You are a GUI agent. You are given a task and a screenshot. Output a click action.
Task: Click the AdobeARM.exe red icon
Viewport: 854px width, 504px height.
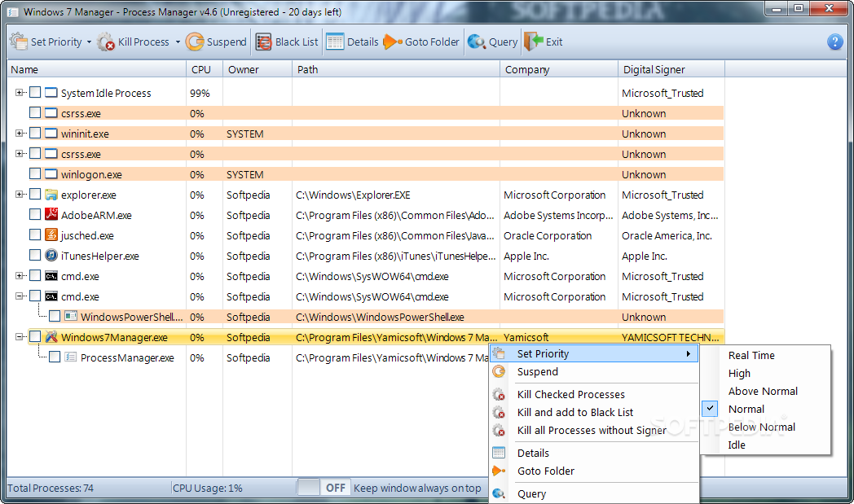[x=51, y=215]
